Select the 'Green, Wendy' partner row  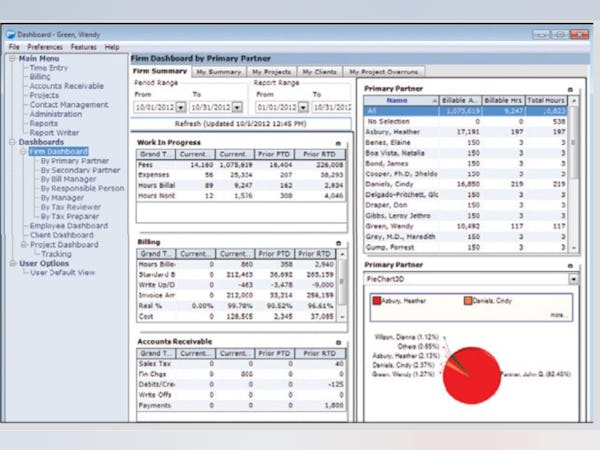[x=465, y=226]
